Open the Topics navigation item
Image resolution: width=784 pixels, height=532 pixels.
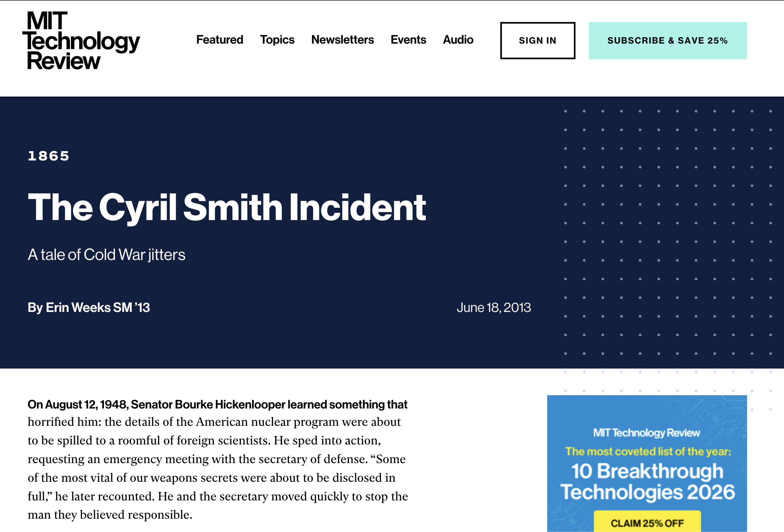click(277, 40)
